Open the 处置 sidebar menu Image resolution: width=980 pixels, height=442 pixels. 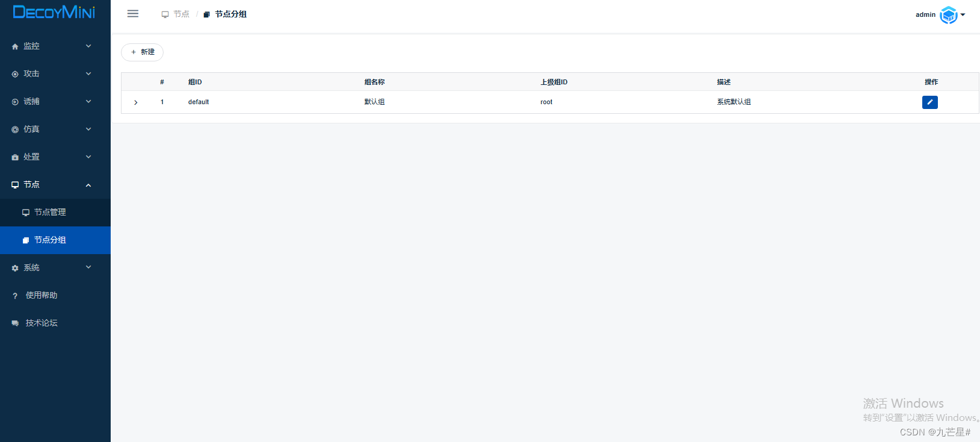coord(55,157)
